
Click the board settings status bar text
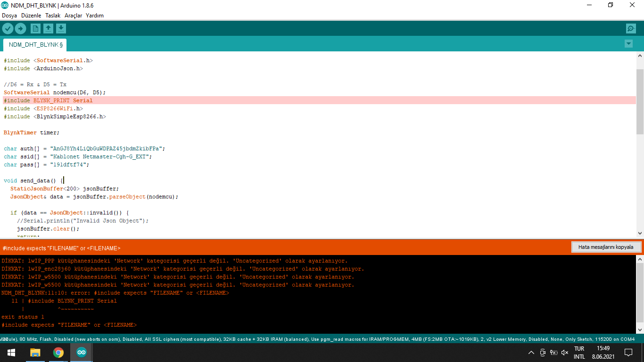tap(317, 339)
